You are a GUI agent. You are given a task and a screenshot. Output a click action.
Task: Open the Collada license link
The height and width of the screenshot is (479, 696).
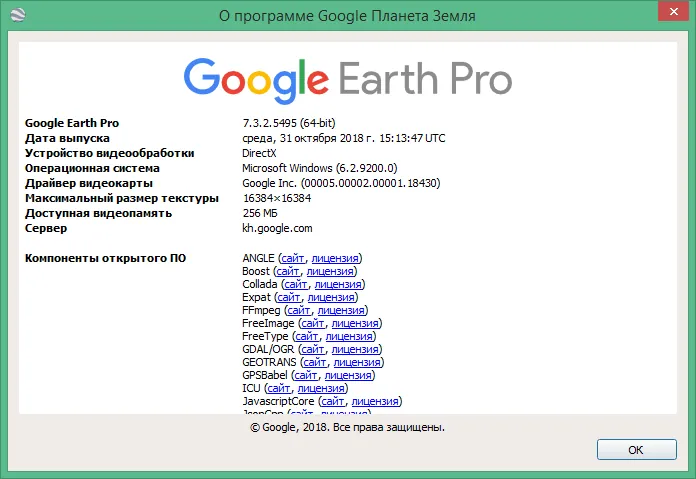pos(338,284)
